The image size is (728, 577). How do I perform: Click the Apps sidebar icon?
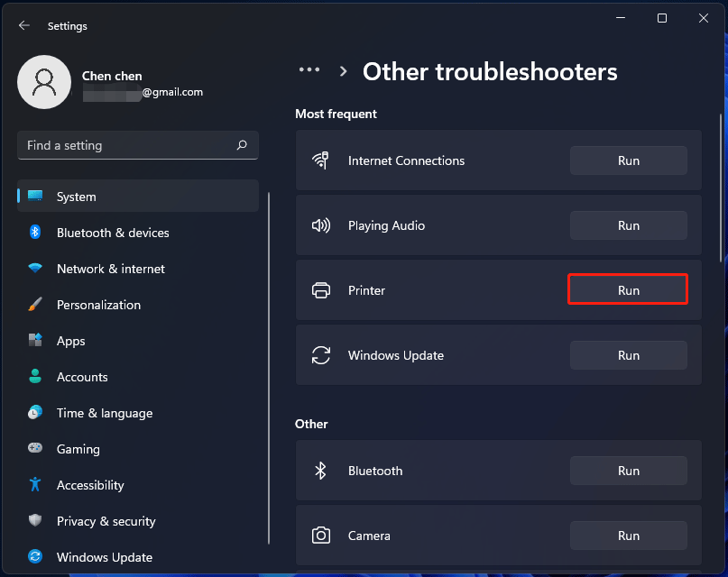35,340
